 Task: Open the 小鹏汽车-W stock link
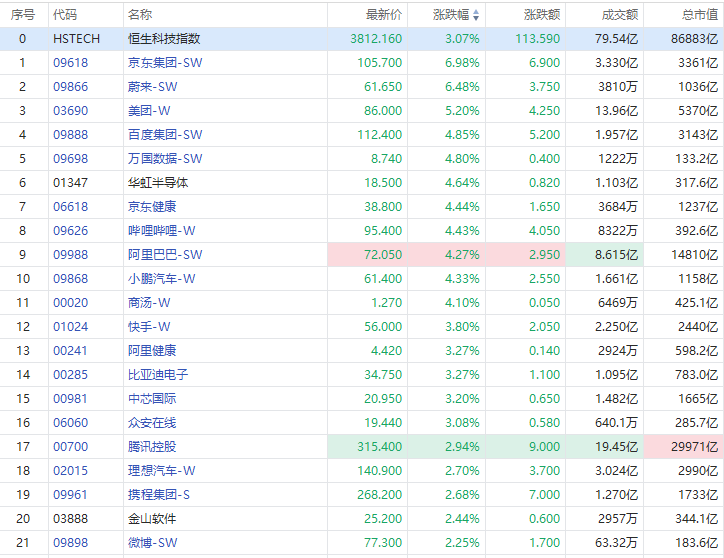click(x=162, y=279)
